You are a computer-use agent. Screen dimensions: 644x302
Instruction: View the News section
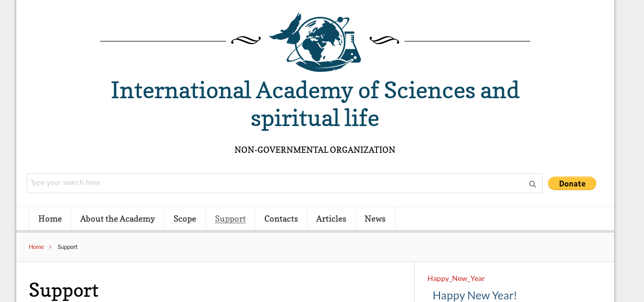point(375,219)
